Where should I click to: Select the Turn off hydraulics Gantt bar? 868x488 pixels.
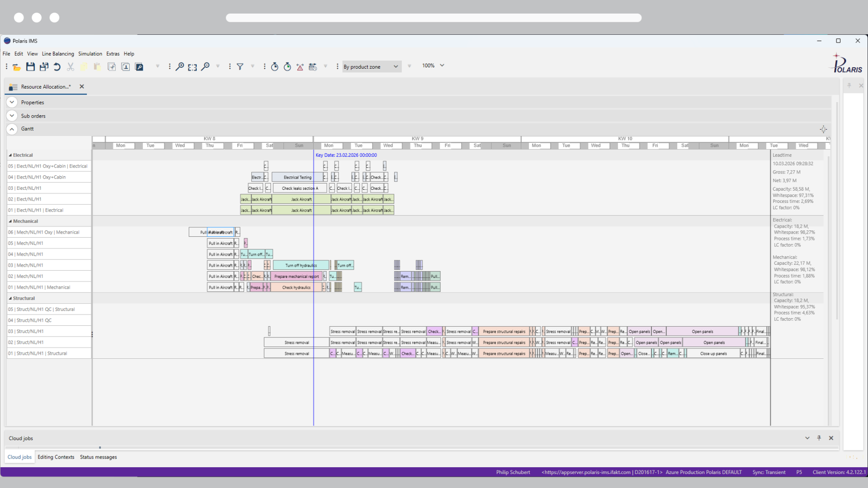tap(301, 265)
